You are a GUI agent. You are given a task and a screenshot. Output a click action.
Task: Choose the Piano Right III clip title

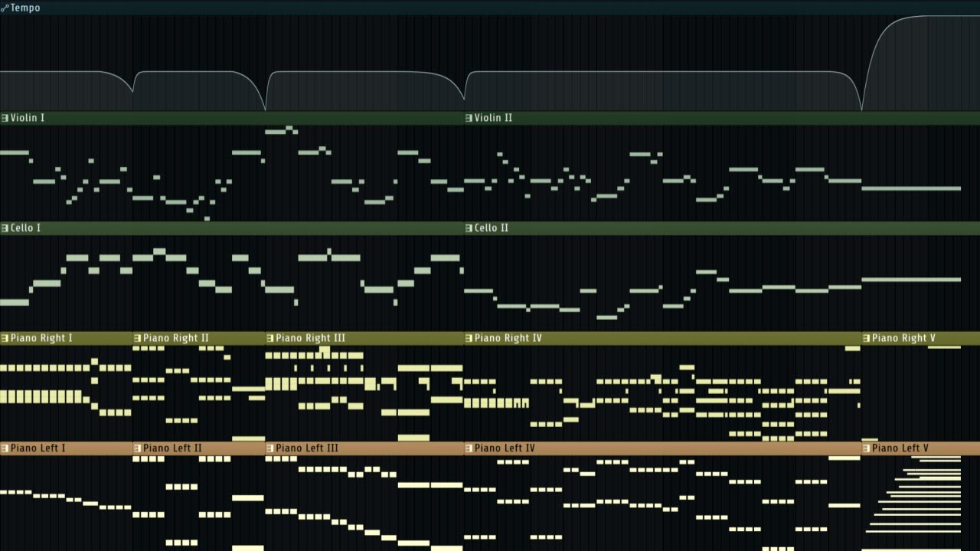pyautogui.click(x=311, y=338)
